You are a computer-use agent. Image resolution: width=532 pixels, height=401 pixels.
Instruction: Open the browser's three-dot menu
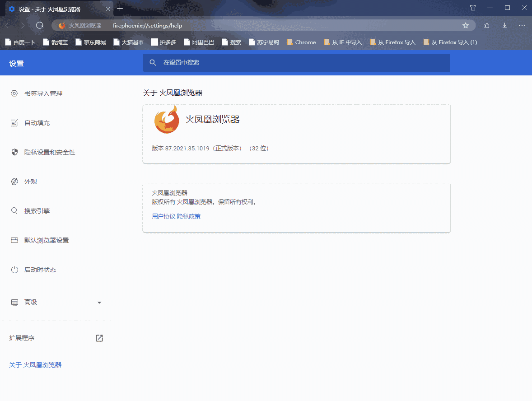(522, 26)
